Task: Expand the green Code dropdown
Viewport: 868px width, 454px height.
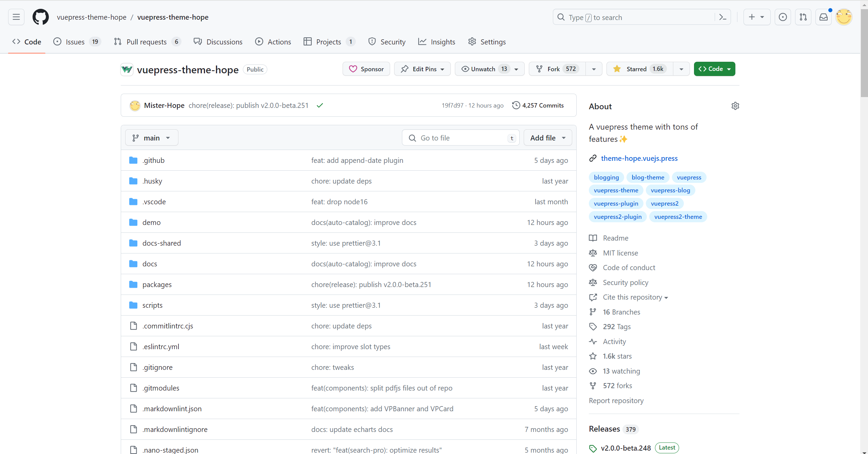Action: pyautogui.click(x=714, y=69)
